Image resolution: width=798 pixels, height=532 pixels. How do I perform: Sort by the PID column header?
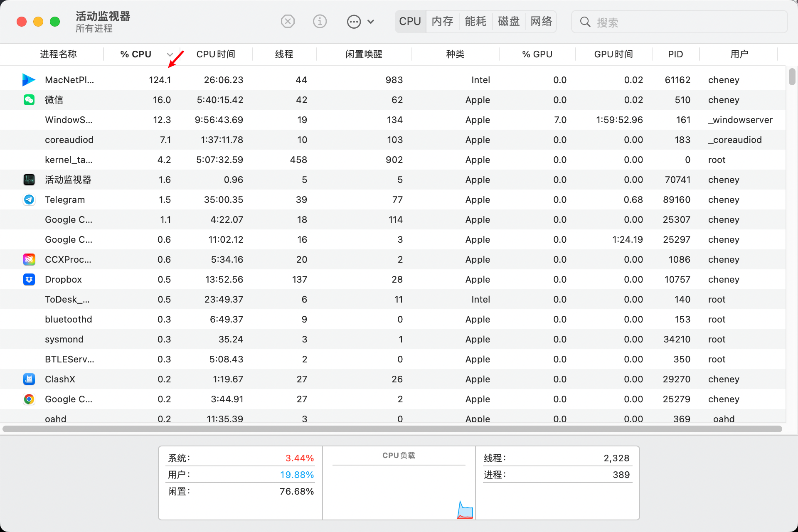tap(675, 54)
